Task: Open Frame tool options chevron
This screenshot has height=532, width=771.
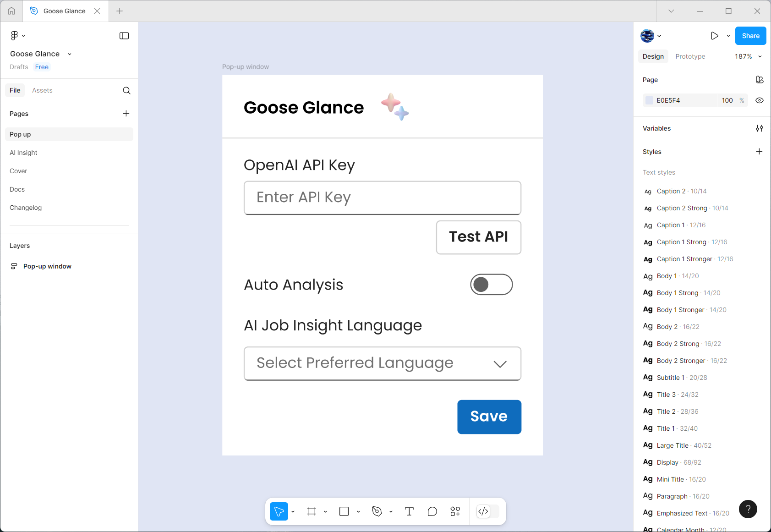Action: click(x=325, y=512)
